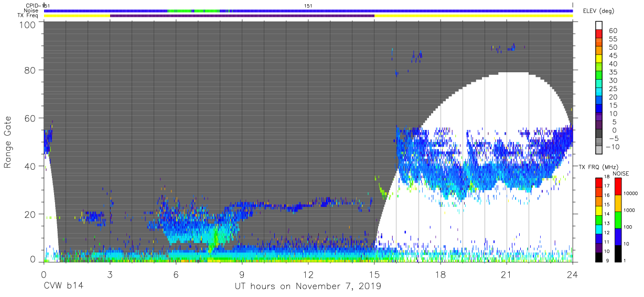Click the '21' tick on the UT hours axis
The image size is (644, 297).
click(x=506, y=274)
